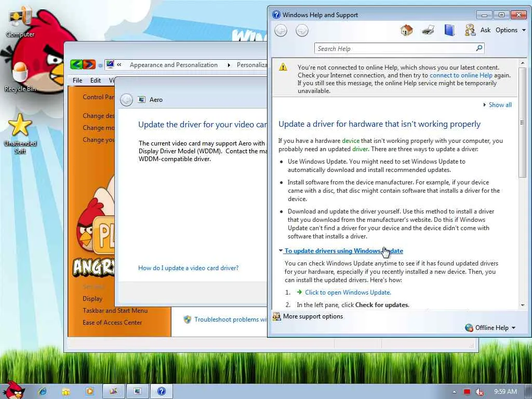Image resolution: width=532 pixels, height=399 pixels.
Task: Click the breadcrumb overflow chevrons
Action: [119, 64]
